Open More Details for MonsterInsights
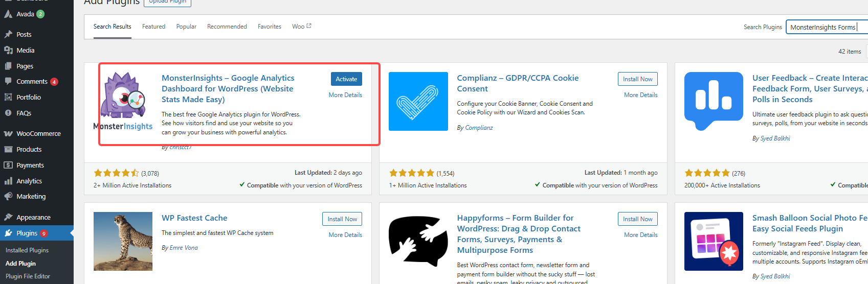 [x=345, y=95]
